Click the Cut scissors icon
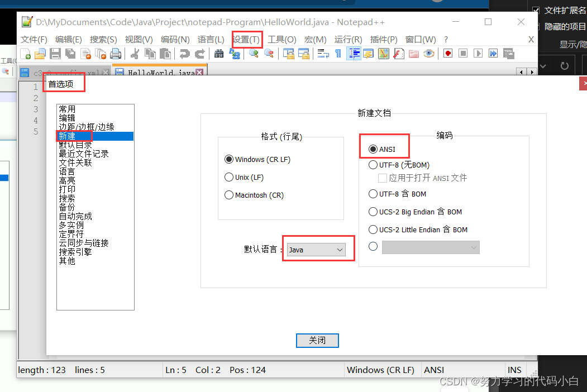 click(135, 54)
